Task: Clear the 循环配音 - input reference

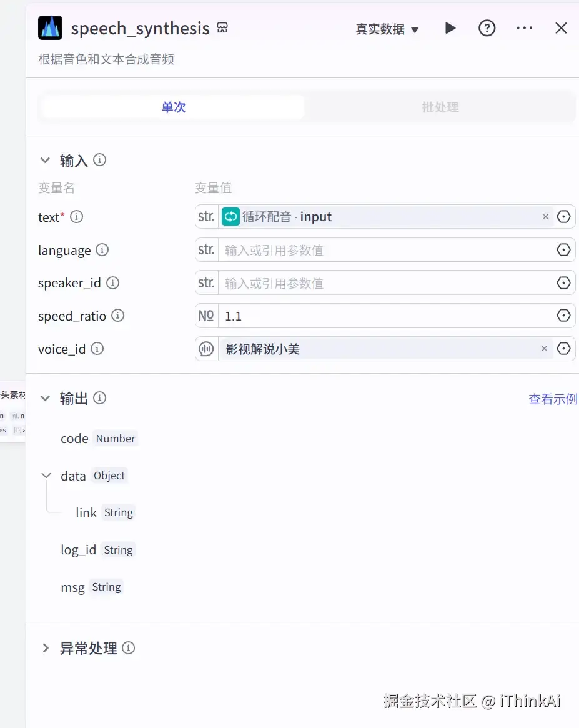Action: pyautogui.click(x=546, y=216)
